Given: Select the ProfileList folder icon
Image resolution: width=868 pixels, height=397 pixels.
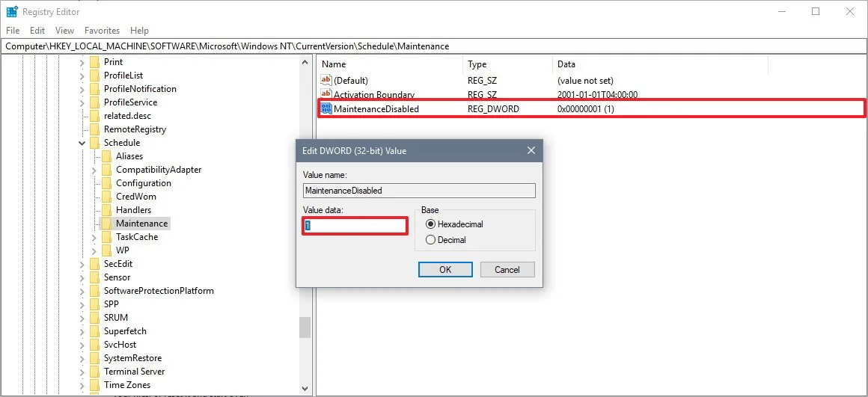Looking at the screenshot, I should [x=94, y=76].
